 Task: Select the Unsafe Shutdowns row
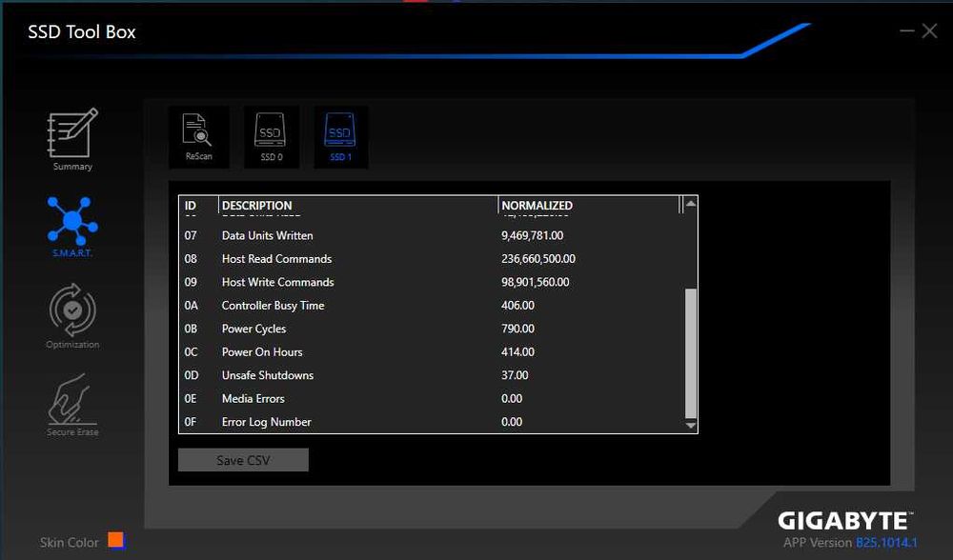click(x=432, y=375)
